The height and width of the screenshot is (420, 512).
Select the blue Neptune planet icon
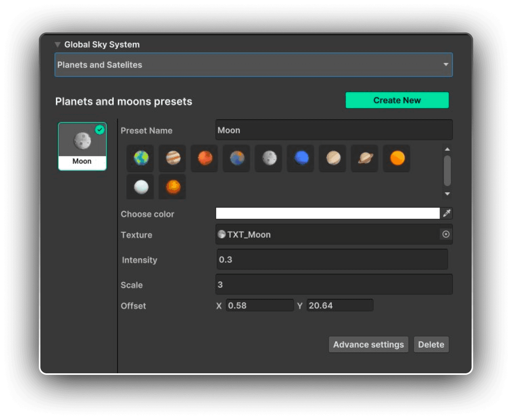[x=300, y=158]
